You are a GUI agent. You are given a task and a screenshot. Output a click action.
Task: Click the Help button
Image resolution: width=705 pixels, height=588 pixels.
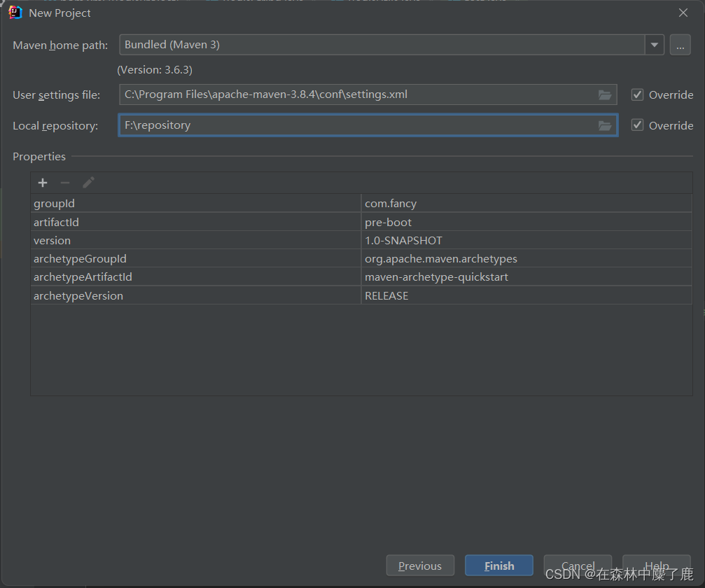(657, 566)
